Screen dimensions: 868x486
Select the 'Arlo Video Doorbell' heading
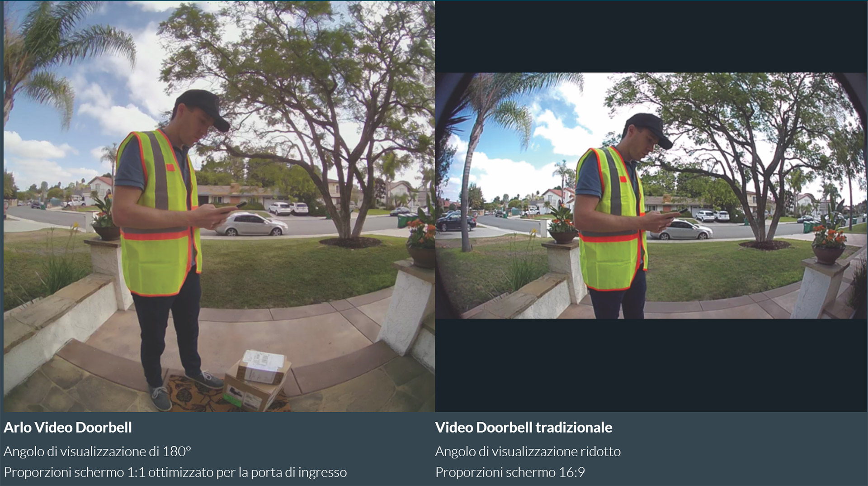pos(68,428)
